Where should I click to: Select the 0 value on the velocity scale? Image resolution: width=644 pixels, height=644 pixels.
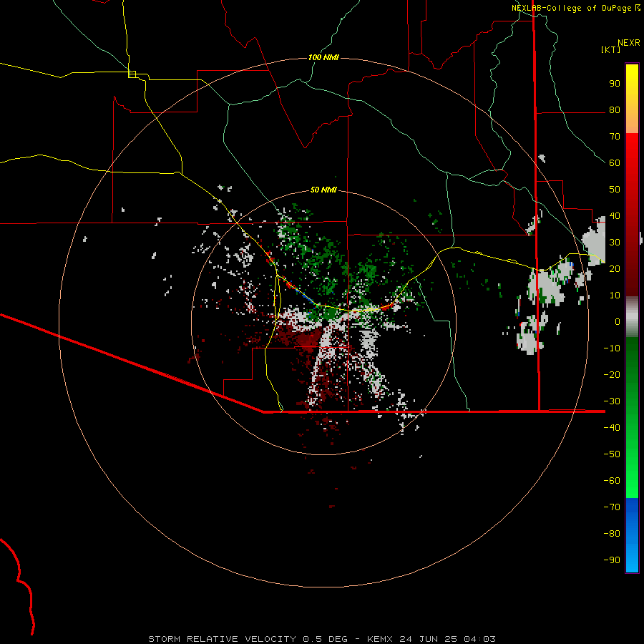tap(618, 321)
